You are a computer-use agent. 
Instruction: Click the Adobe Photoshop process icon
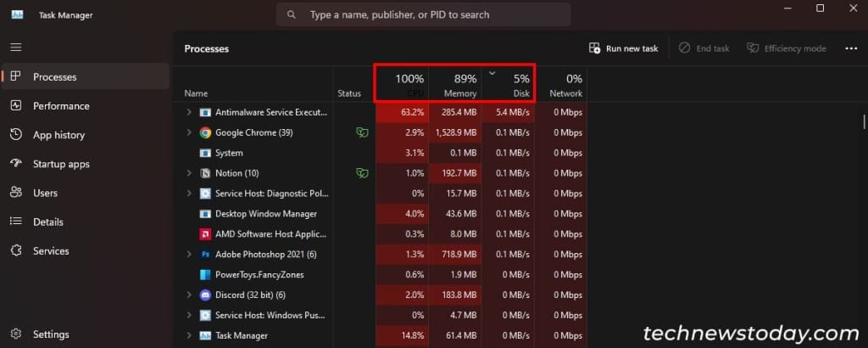205,255
